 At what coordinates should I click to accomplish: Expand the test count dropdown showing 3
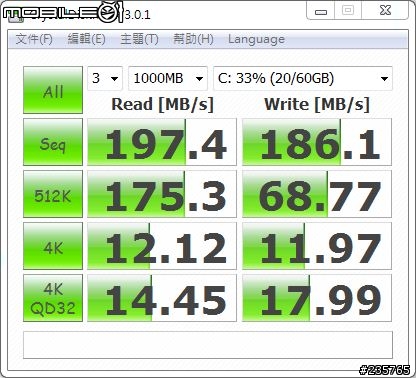(105, 78)
